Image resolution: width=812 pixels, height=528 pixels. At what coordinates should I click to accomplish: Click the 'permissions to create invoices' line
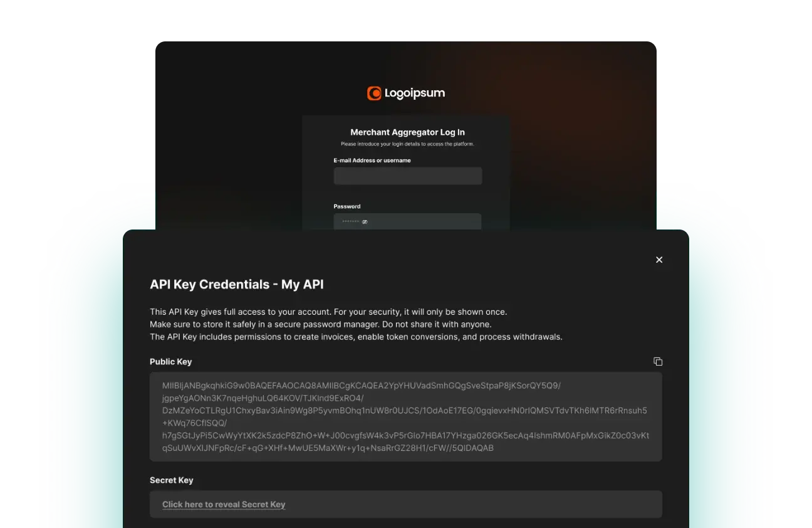(x=356, y=337)
